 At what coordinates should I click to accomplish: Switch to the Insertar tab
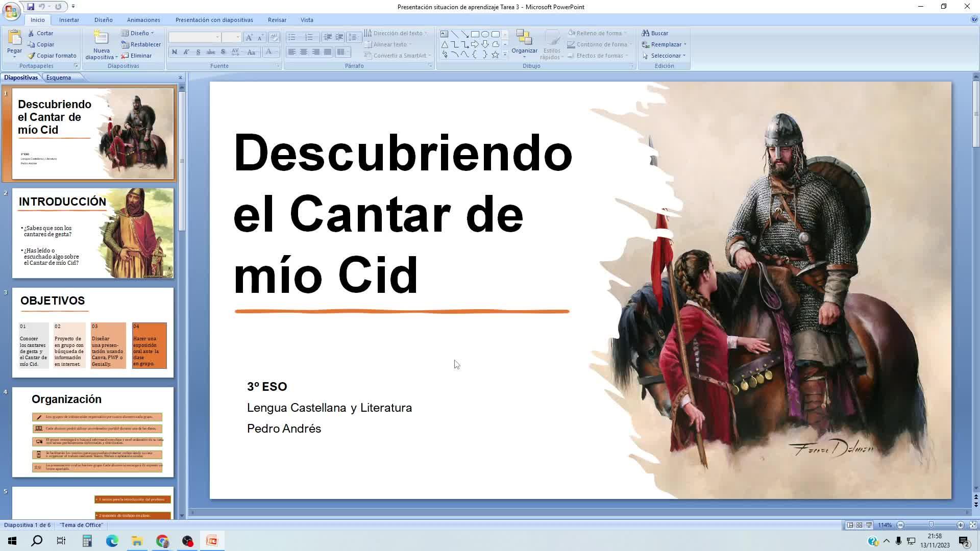(x=69, y=20)
